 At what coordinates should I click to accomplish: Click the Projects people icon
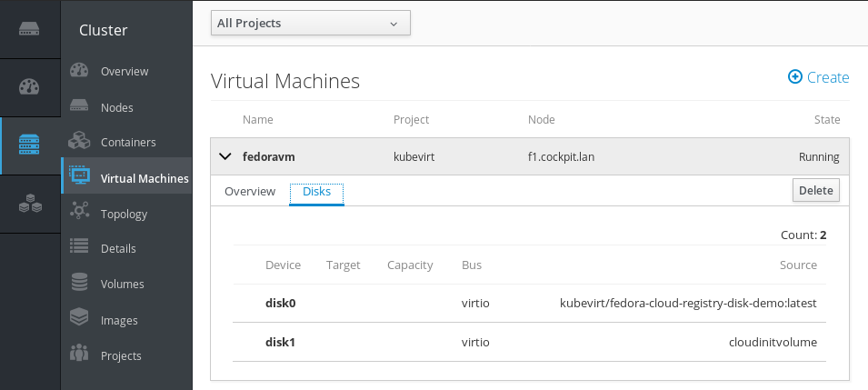79,355
